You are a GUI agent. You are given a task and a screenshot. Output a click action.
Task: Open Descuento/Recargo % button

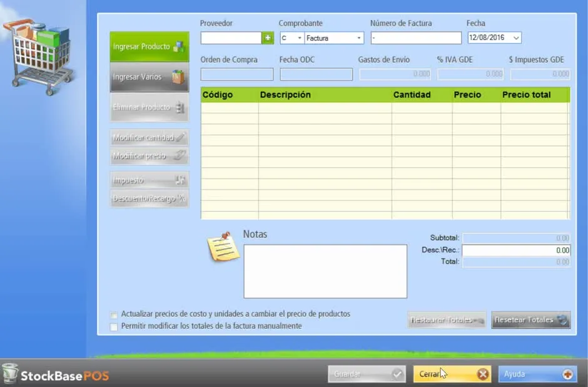[x=150, y=198]
